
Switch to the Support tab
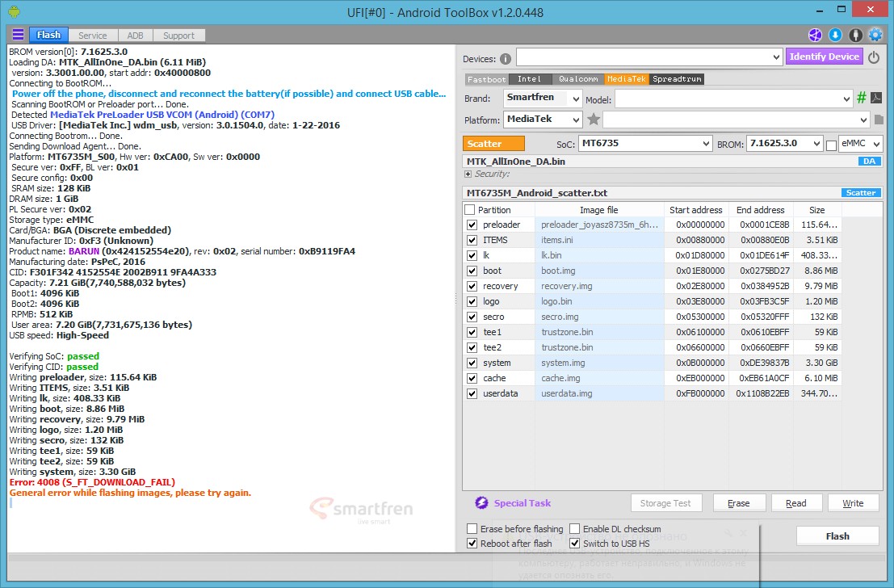(x=178, y=36)
